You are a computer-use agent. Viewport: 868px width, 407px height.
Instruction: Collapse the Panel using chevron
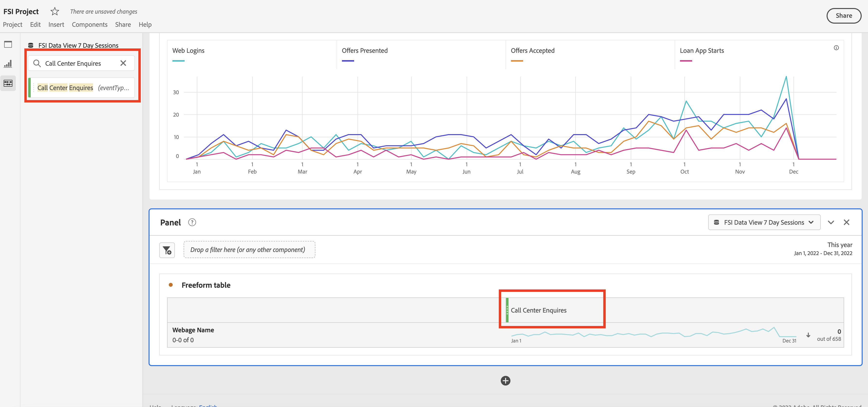click(831, 222)
